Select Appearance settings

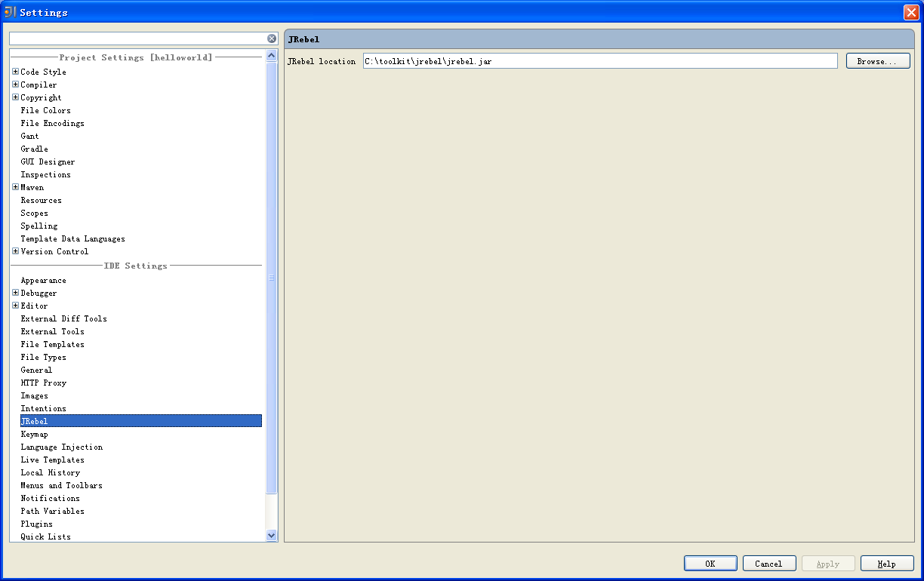[x=44, y=280]
